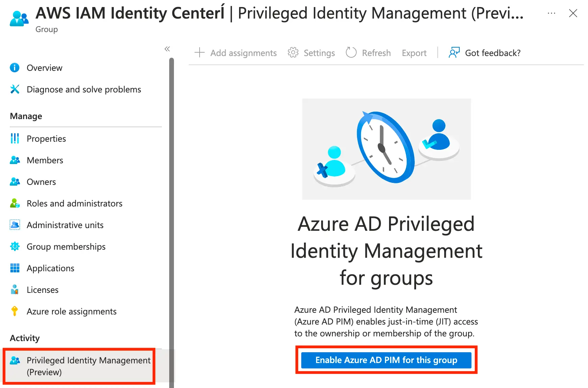Collapse the sidebar with double chevron
Image resolution: width=588 pixels, height=388 pixels.
point(167,49)
